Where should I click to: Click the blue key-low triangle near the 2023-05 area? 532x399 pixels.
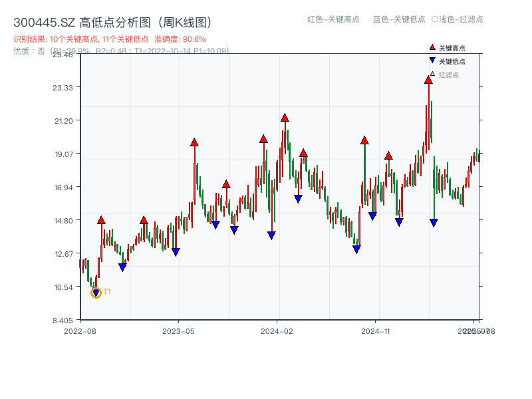177,251
